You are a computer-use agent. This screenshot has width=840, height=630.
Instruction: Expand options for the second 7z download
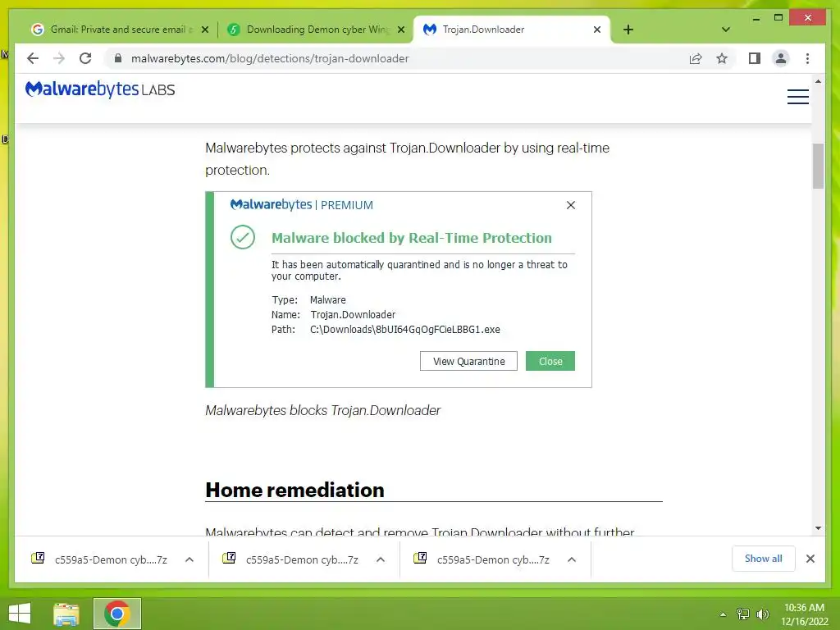(x=381, y=559)
